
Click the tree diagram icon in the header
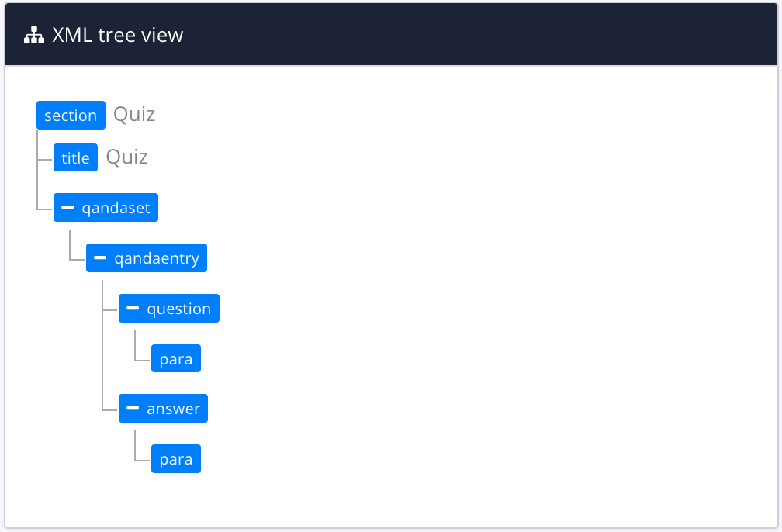33,34
